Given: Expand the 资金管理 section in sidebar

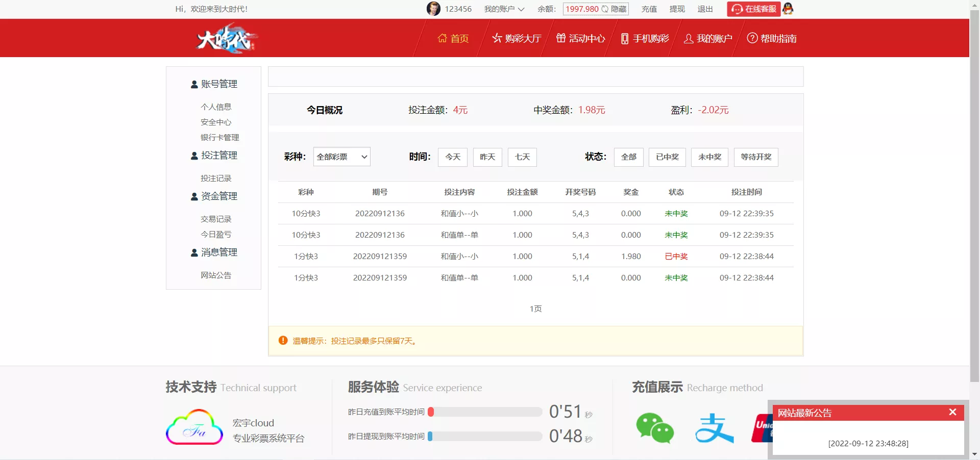Looking at the screenshot, I should coord(219,196).
